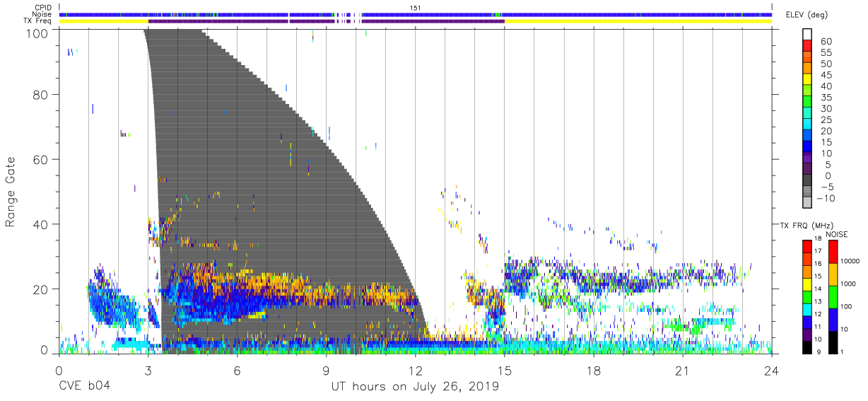Pick the cyan segment of TX FRQ colorbar
Screen dimensions: 868x401
(x=807, y=308)
